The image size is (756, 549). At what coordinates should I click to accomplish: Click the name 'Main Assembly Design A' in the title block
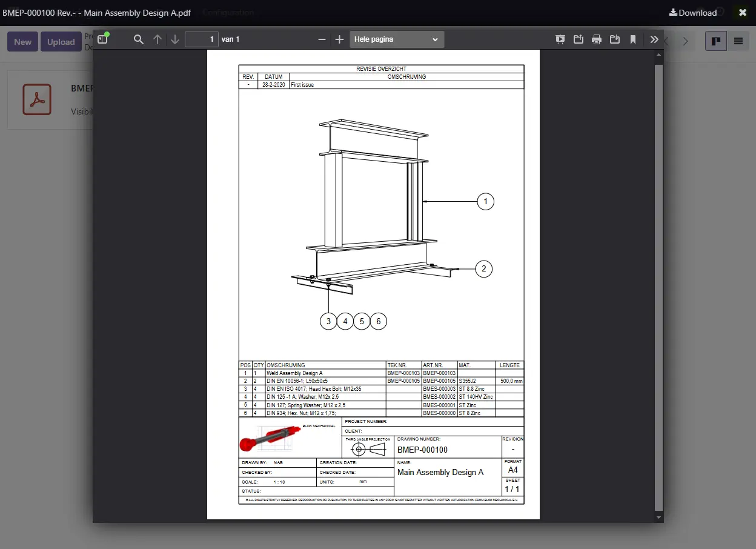pyautogui.click(x=440, y=472)
